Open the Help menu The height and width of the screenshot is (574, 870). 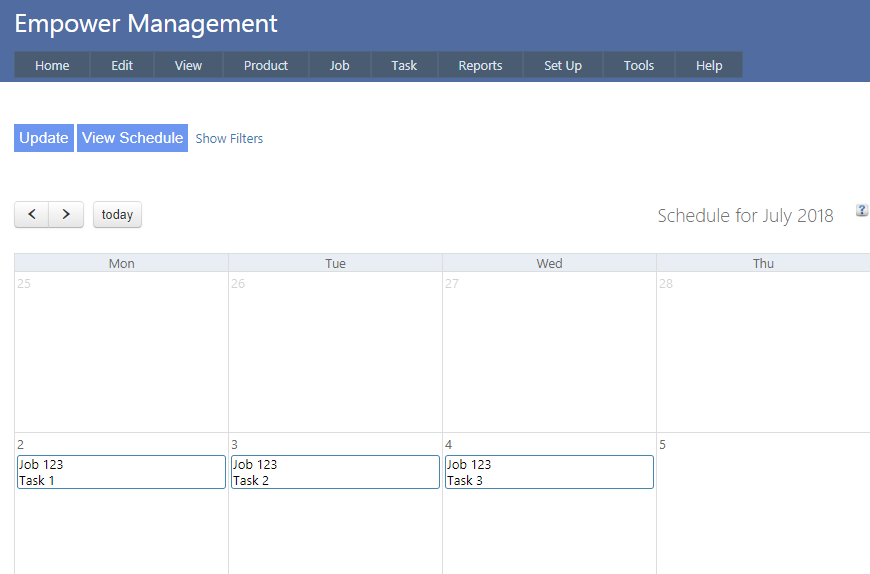(x=709, y=65)
